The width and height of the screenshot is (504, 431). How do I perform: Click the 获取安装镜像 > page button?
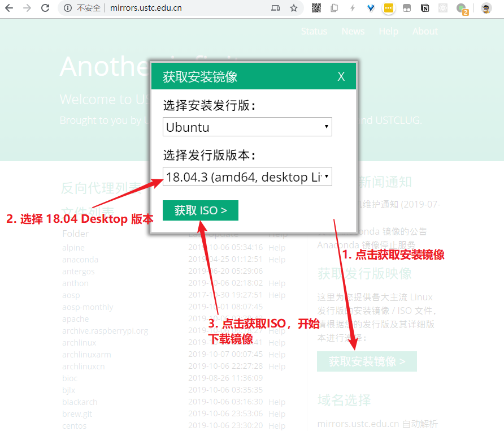click(367, 361)
